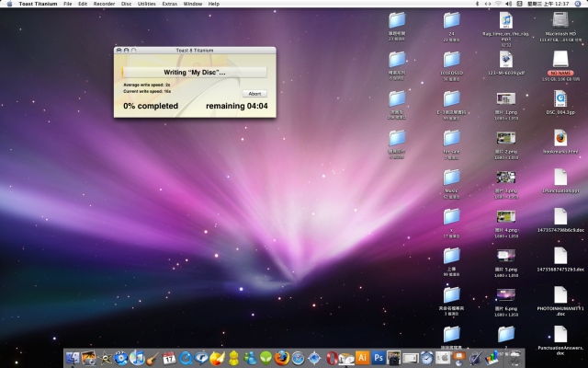The width and height of the screenshot is (588, 368).
Task: Open the Edit menu
Action: click(x=83, y=4)
